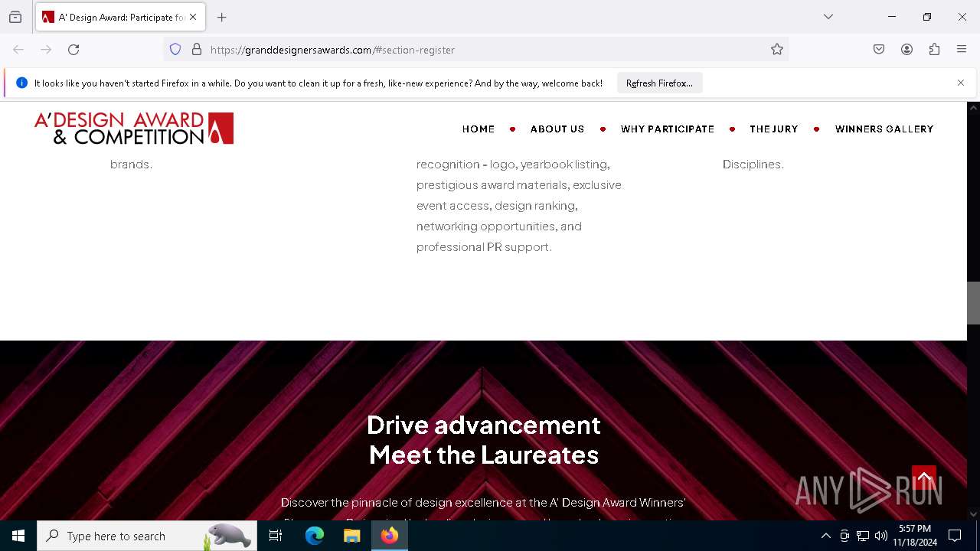The image size is (980, 551).
Task: Click 'Meet the Laureates' heading text
Action: click(484, 455)
